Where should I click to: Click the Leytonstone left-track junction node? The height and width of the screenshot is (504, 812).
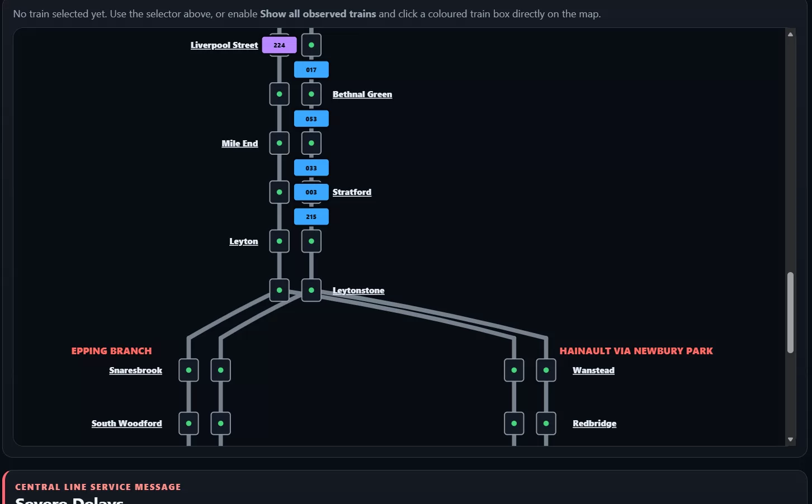click(x=280, y=291)
